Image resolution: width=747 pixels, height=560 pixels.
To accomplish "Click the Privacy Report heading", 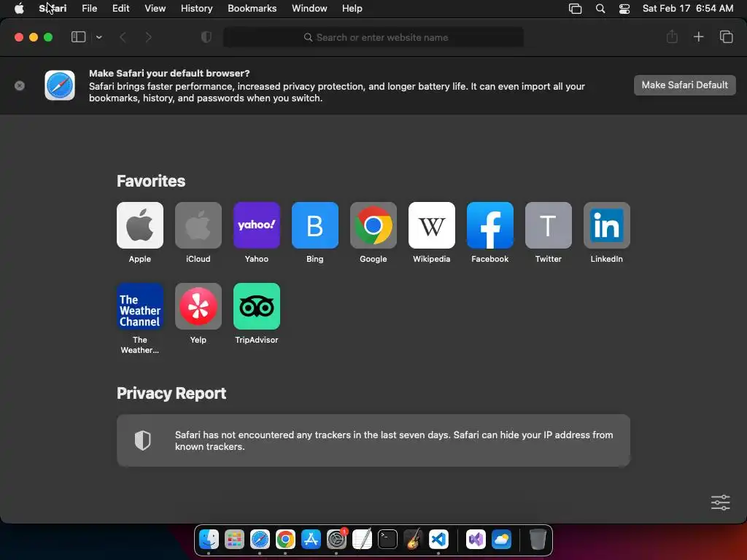I will [x=171, y=393].
